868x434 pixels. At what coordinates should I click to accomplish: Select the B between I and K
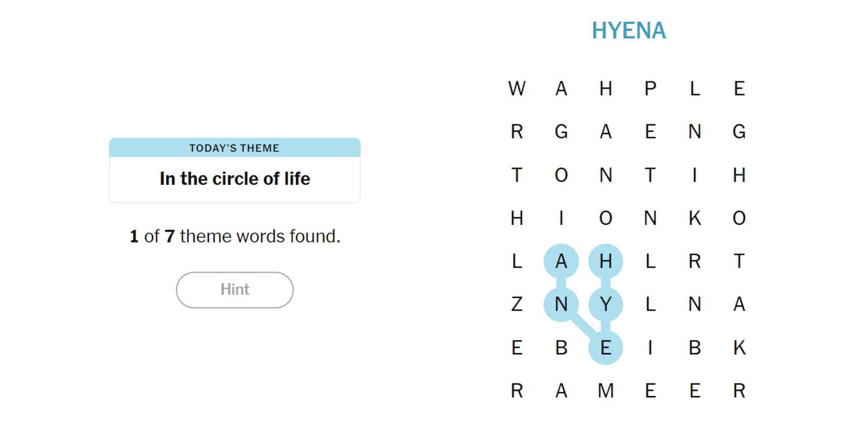point(694,348)
